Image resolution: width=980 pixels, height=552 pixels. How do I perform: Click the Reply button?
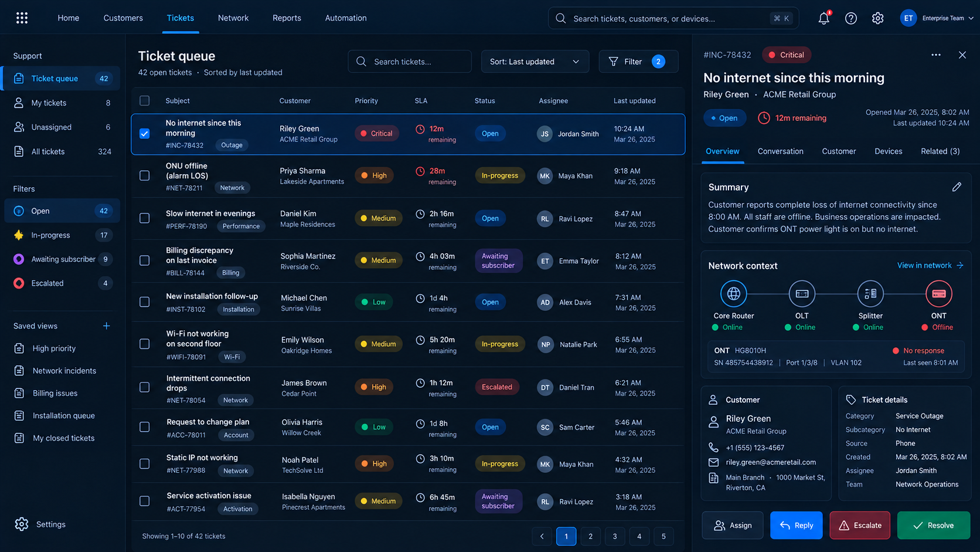point(796,525)
